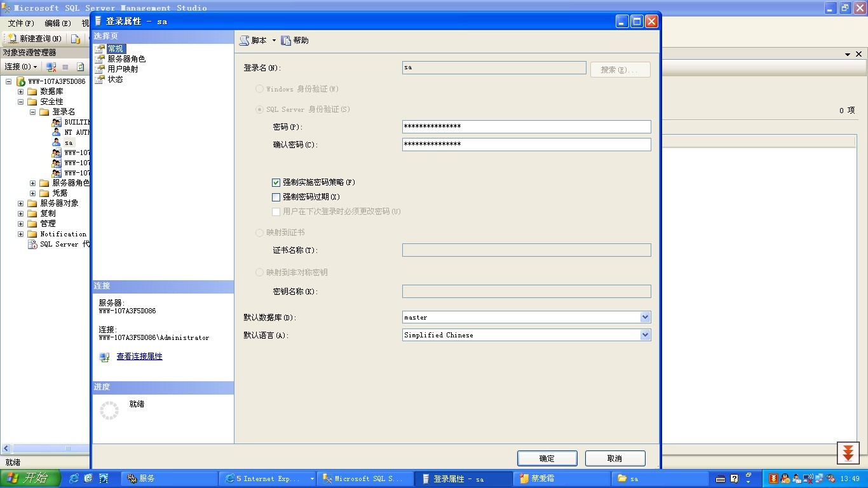Select 映射到证书 radio button
Viewport: 868px width, 488px height.
tap(259, 233)
